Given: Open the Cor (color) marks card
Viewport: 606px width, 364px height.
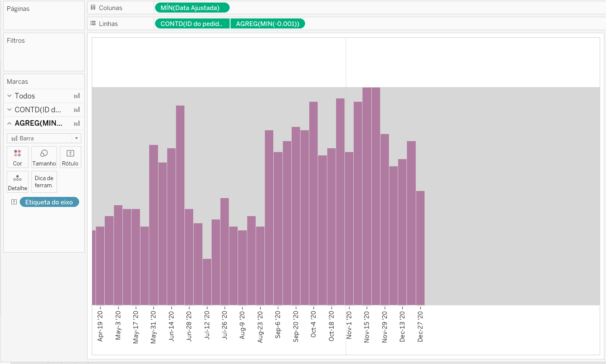Looking at the screenshot, I should click(x=18, y=157).
